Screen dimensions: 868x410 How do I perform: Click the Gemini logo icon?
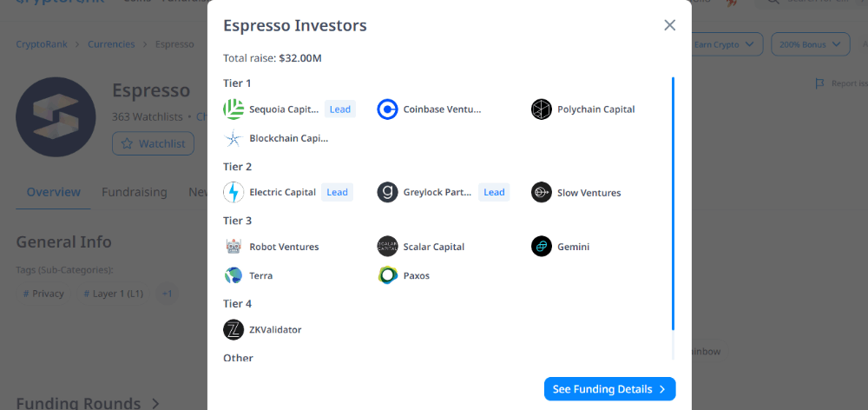pos(542,247)
